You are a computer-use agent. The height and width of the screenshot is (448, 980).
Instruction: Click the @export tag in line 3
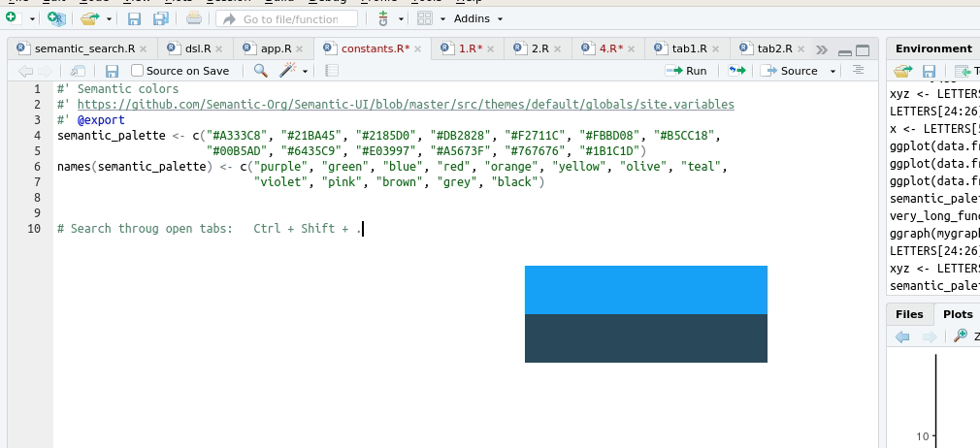101,120
